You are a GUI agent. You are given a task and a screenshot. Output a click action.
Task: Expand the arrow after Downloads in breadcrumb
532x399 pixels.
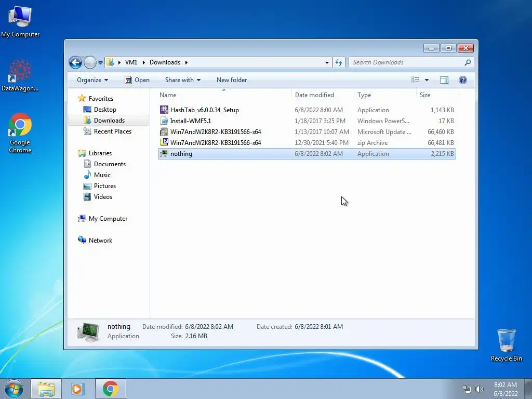[x=187, y=62]
